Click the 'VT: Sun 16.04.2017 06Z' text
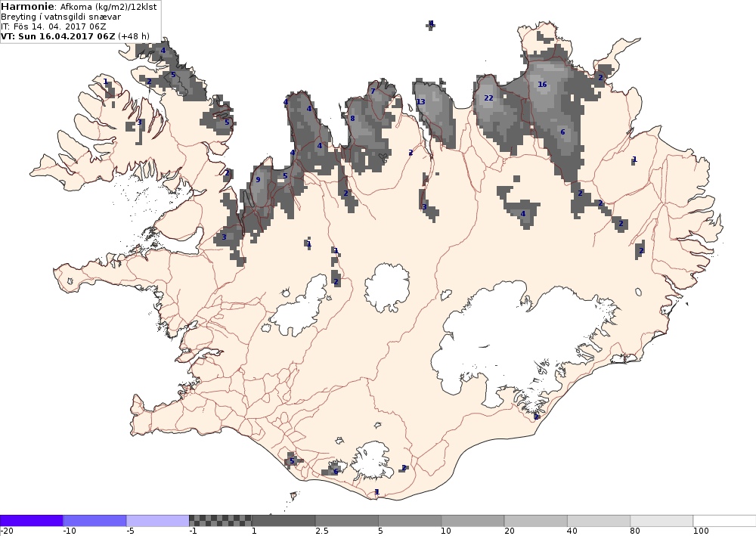This screenshot has height=536, width=756. [x=58, y=36]
